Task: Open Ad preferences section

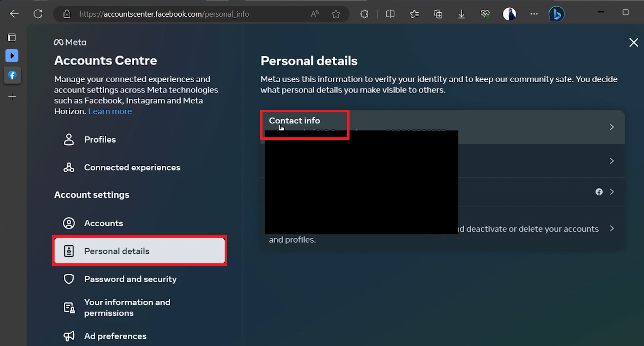Action: pyautogui.click(x=115, y=336)
